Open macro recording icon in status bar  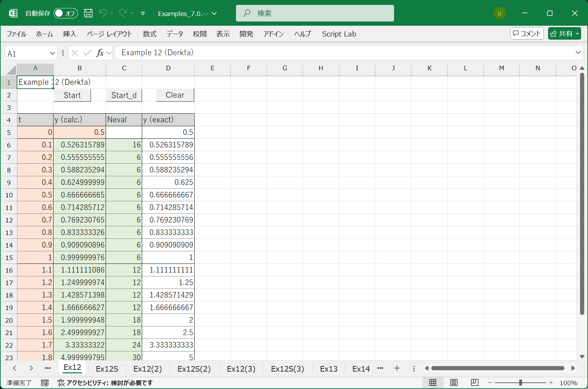click(45, 383)
